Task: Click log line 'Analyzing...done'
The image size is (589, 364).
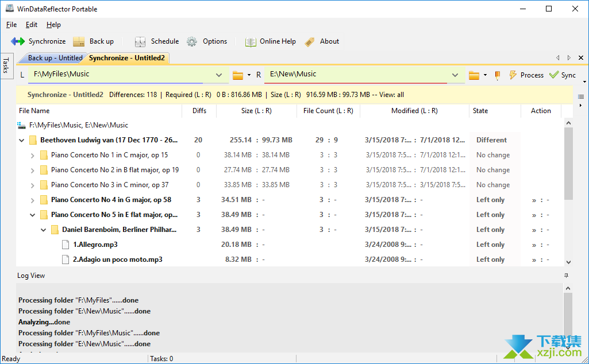Action: tap(44, 322)
